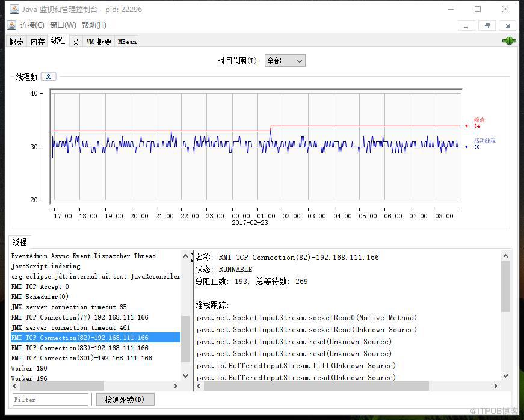Click the Java icon in title bar

pyautogui.click(x=14, y=10)
